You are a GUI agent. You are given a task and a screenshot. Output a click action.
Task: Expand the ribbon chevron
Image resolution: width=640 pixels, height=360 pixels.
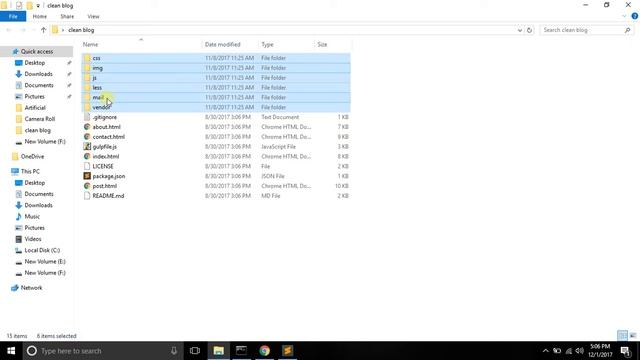click(624, 16)
